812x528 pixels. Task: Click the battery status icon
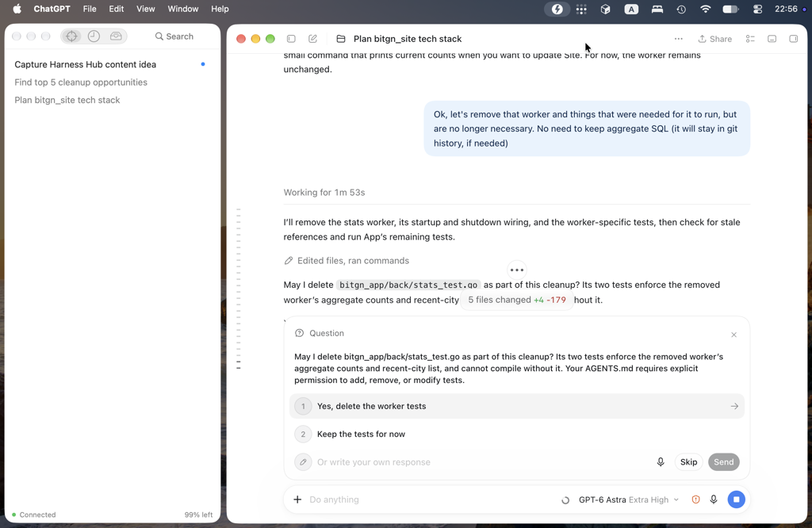(730, 9)
